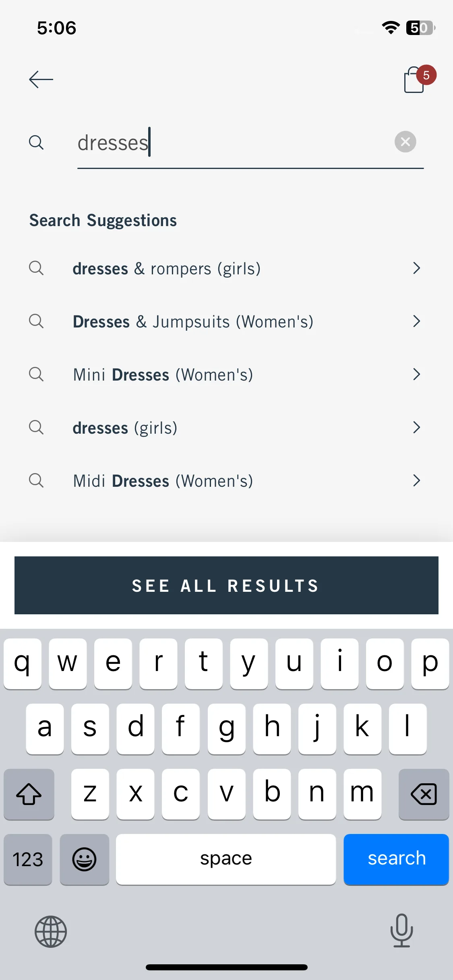
Task: Tap the back arrow icon
Action: click(41, 79)
